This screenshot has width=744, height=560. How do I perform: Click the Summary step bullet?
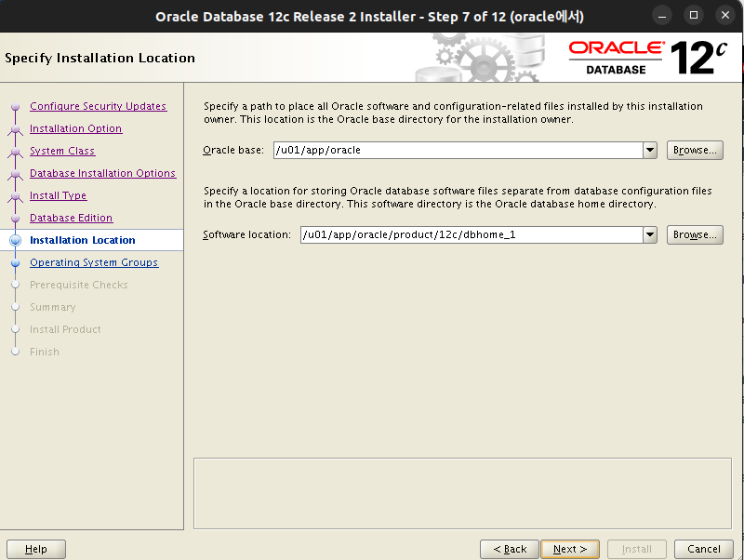15,307
